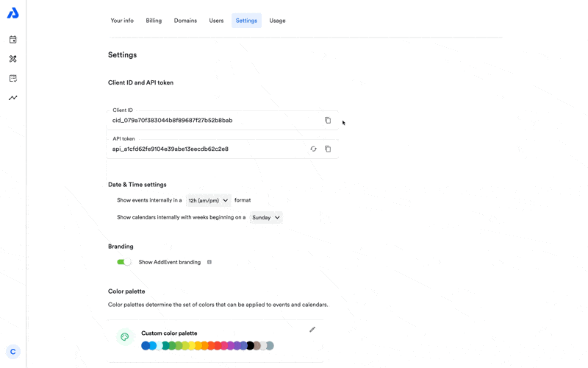The width and height of the screenshot is (588, 368).
Task: Edit the Custom color palette
Action: coord(312,329)
